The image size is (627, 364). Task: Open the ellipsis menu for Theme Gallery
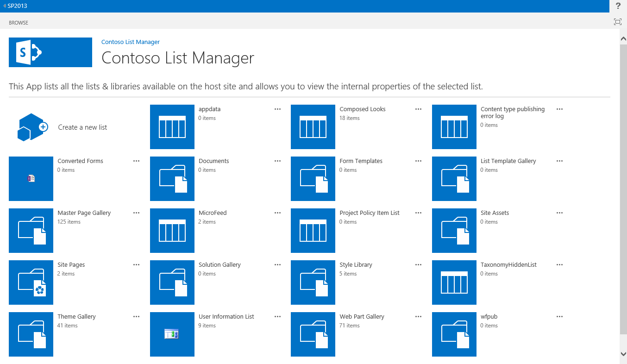point(136,317)
